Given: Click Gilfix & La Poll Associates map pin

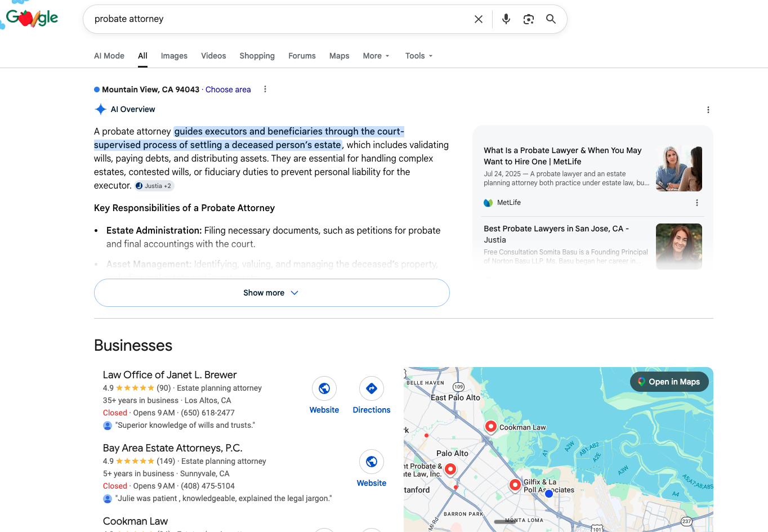Looking at the screenshot, I should click(515, 485).
